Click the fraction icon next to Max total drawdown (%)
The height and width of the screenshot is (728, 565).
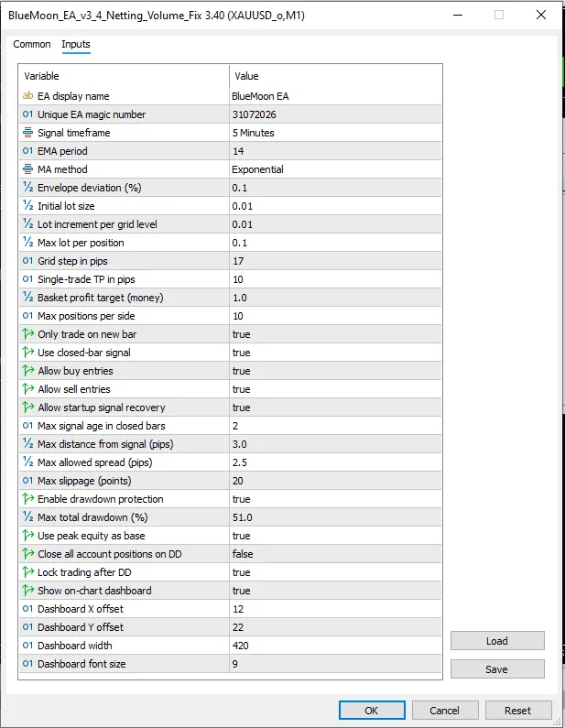click(27, 517)
